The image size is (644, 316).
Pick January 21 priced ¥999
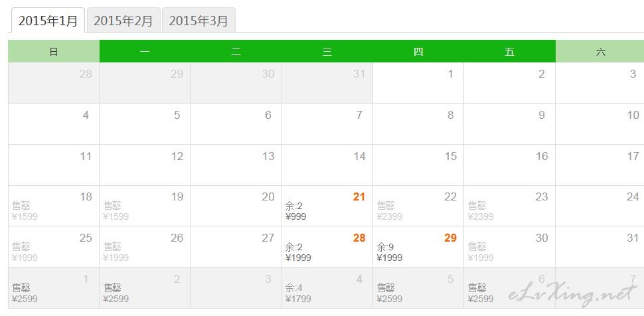click(327, 206)
